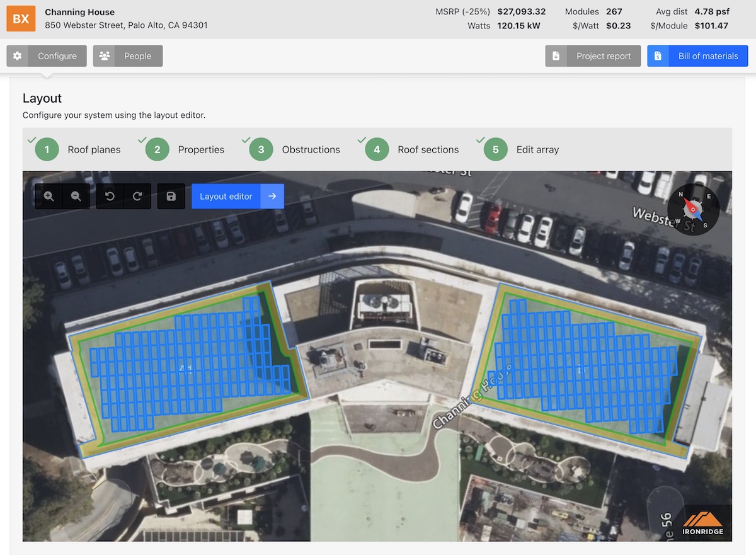Image resolution: width=756 pixels, height=560 pixels.
Task: Zoom in on the roof map
Action: coord(49,197)
